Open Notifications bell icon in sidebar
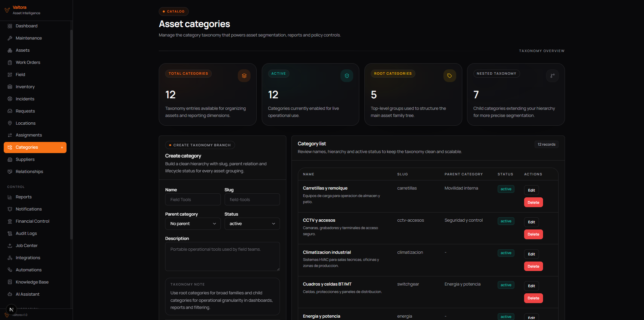 pyautogui.click(x=10, y=209)
